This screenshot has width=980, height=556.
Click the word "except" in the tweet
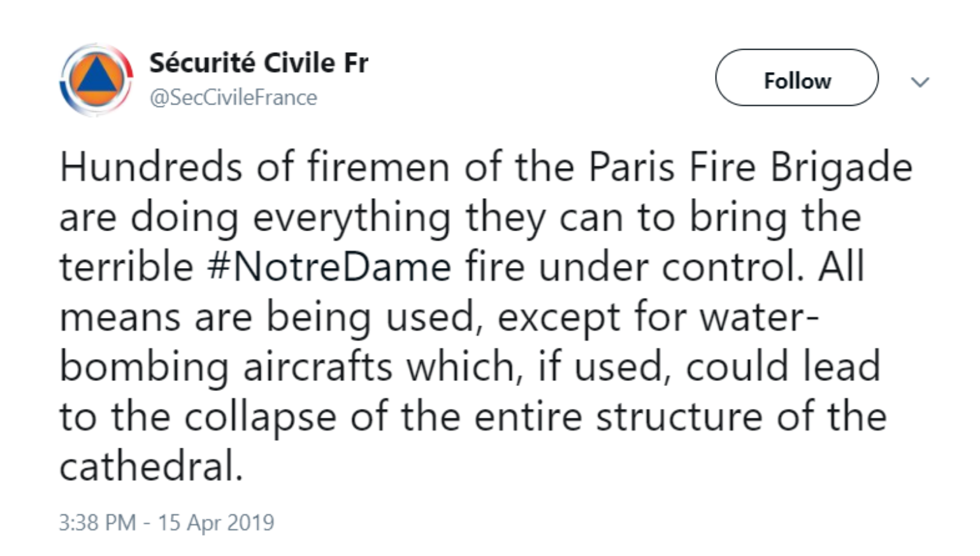559,318
